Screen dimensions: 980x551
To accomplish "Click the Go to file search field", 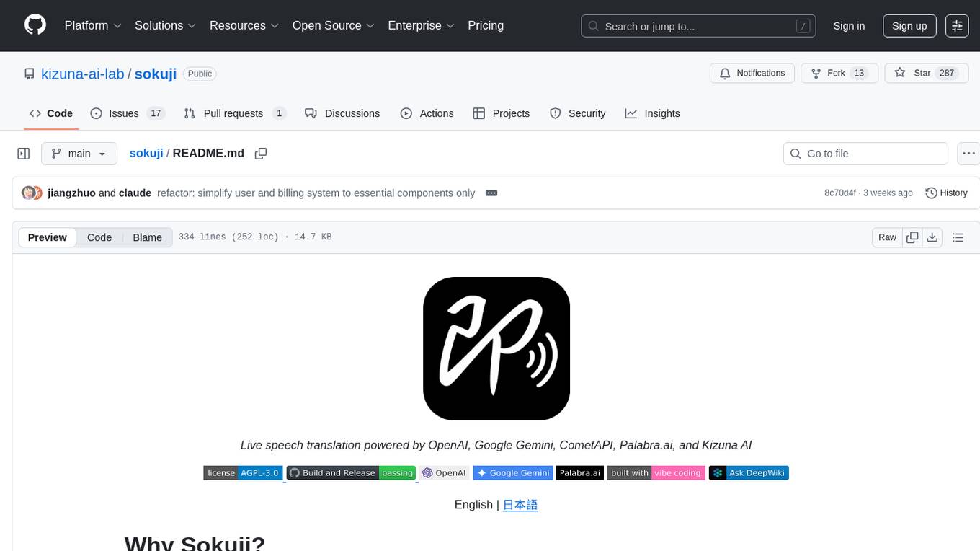I will click(865, 154).
